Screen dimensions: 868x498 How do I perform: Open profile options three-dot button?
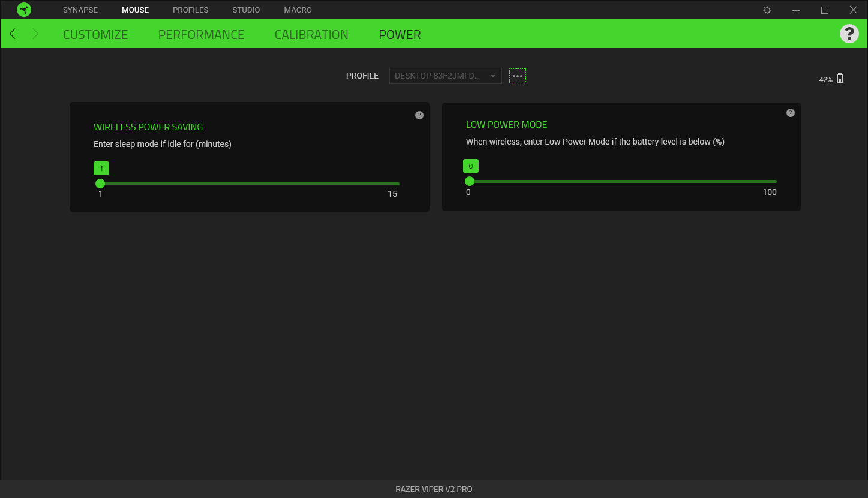click(x=518, y=76)
